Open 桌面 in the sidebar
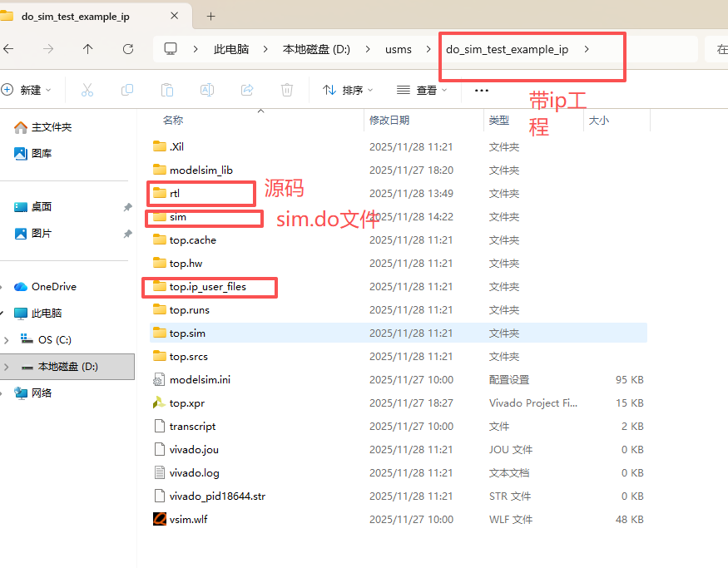728x568 pixels. pyautogui.click(x=33, y=207)
